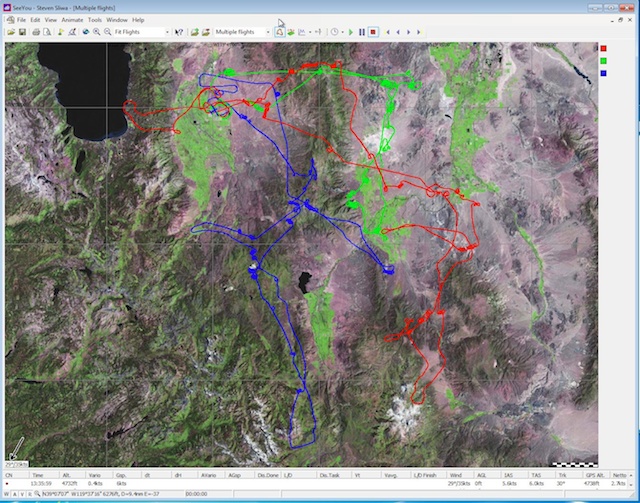This screenshot has width=640, height=503.
Task: Toggle the red flight track visibility
Action: click(x=603, y=48)
